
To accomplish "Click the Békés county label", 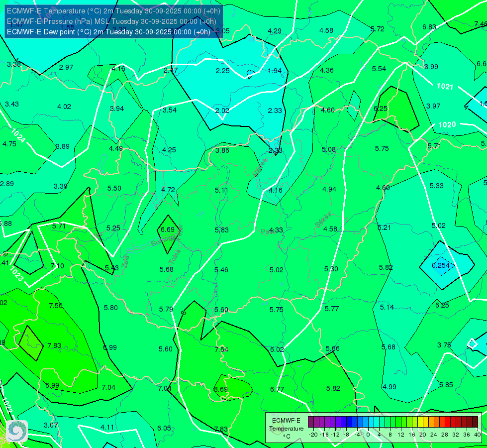I will pos(323,220).
